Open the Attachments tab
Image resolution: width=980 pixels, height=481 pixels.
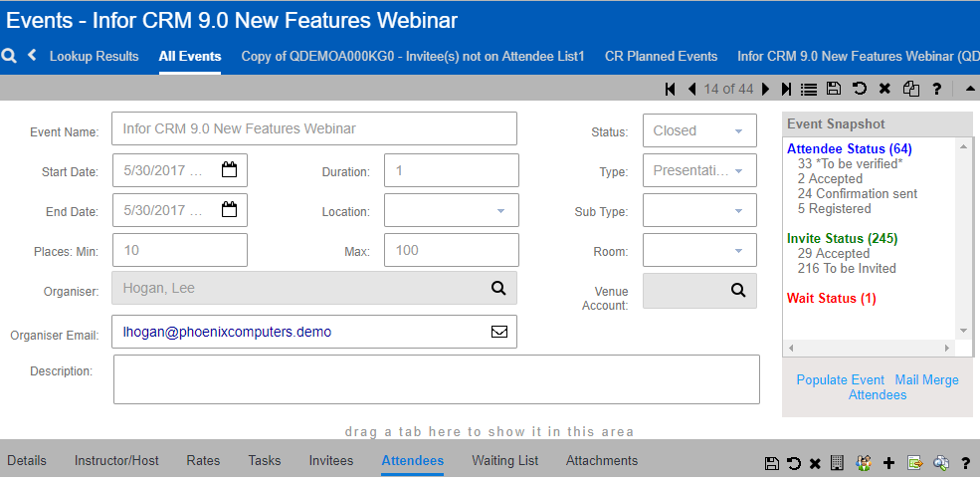pyautogui.click(x=602, y=461)
